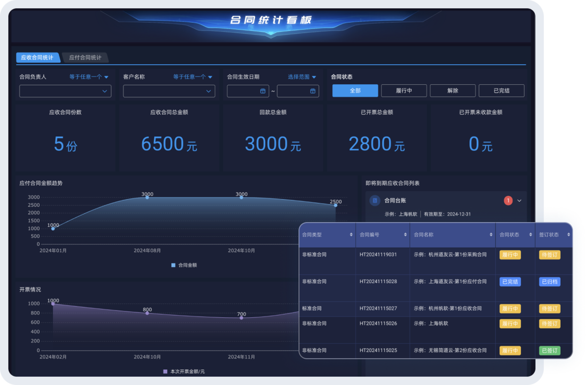Click the 3000元 回款总金额 value
The height and width of the screenshot is (385, 588).
point(273,144)
